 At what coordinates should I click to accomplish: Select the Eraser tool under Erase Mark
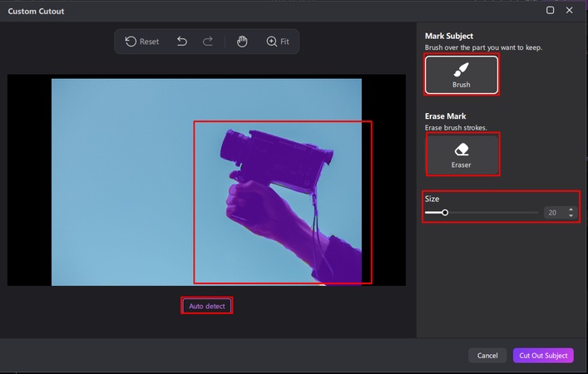point(462,155)
